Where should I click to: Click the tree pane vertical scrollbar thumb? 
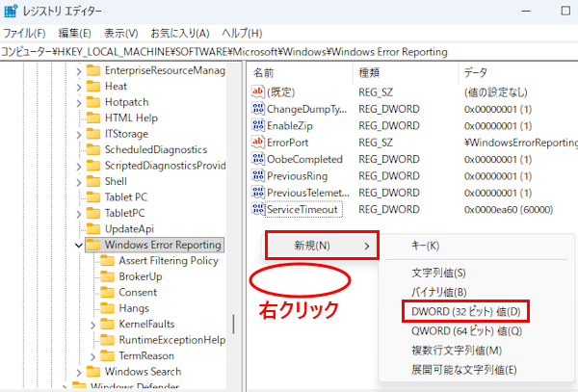pos(233,324)
